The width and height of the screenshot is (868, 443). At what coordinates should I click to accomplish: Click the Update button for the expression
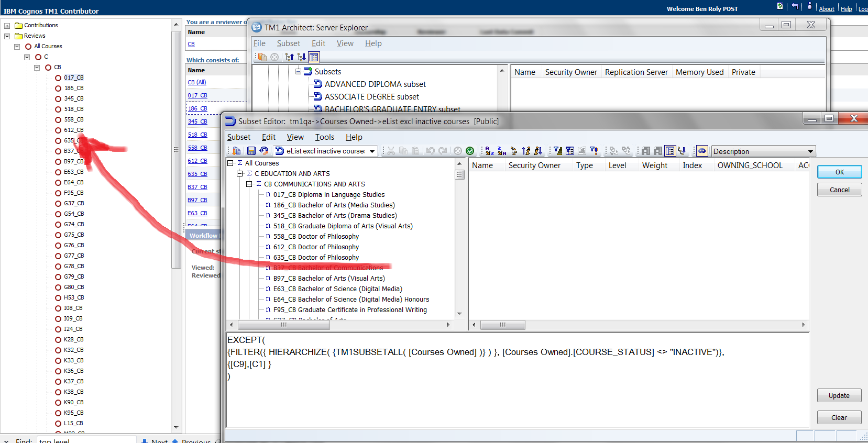coord(839,395)
